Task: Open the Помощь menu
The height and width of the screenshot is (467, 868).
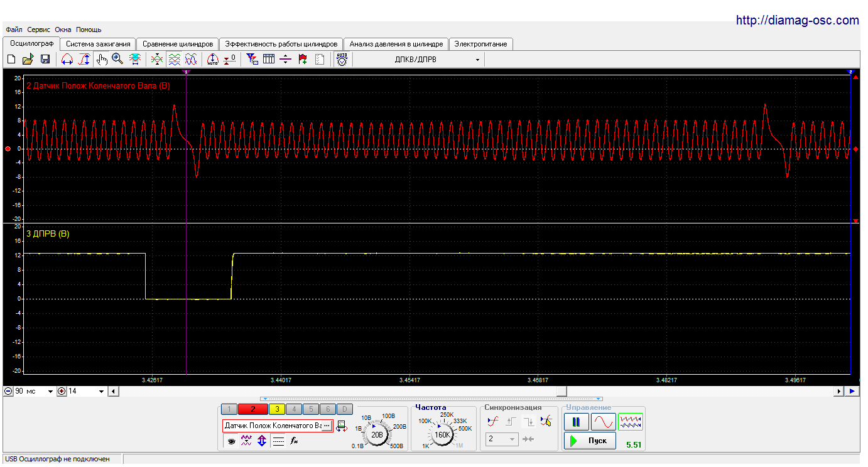Action: [89, 30]
